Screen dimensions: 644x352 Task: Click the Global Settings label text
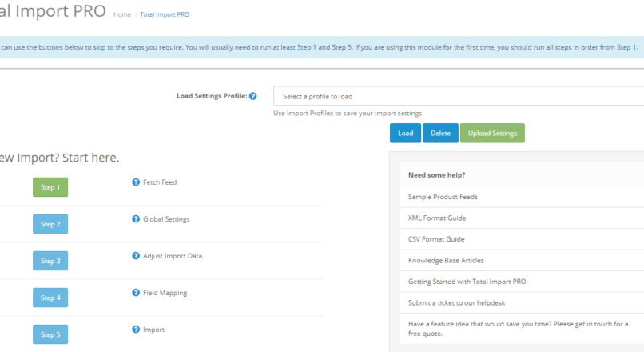(x=166, y=218)
